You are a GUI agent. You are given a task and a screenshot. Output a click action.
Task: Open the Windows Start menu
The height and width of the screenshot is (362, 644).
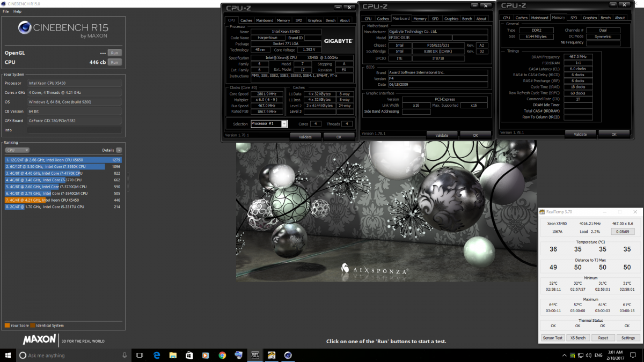[8, 355]
